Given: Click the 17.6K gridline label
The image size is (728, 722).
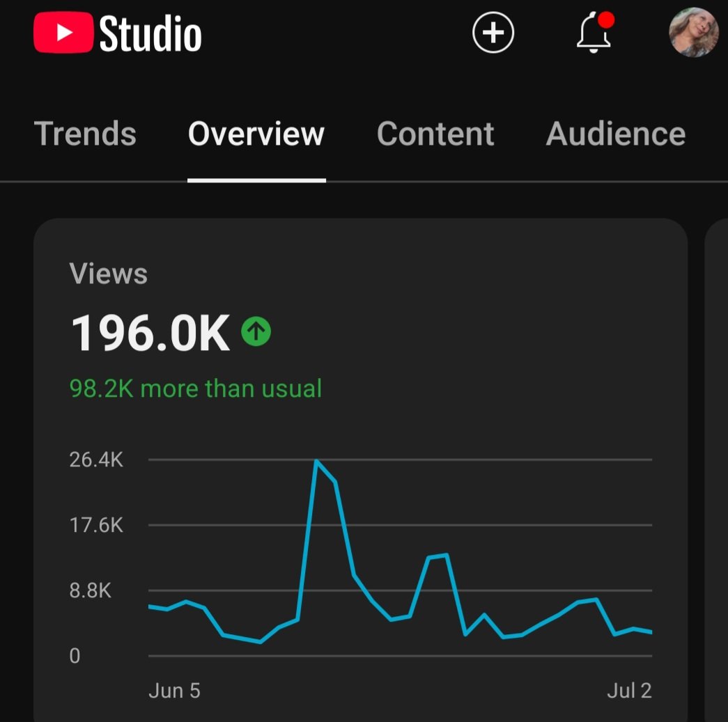Looking at the screenshot, I should [x=97, y=525].
